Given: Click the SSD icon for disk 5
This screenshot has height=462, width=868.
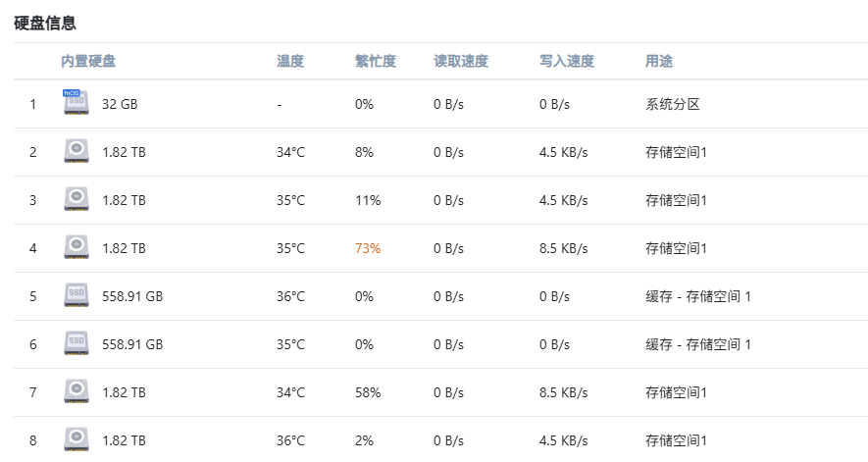Looking at the screenshot, I should [x=77, y=295].
